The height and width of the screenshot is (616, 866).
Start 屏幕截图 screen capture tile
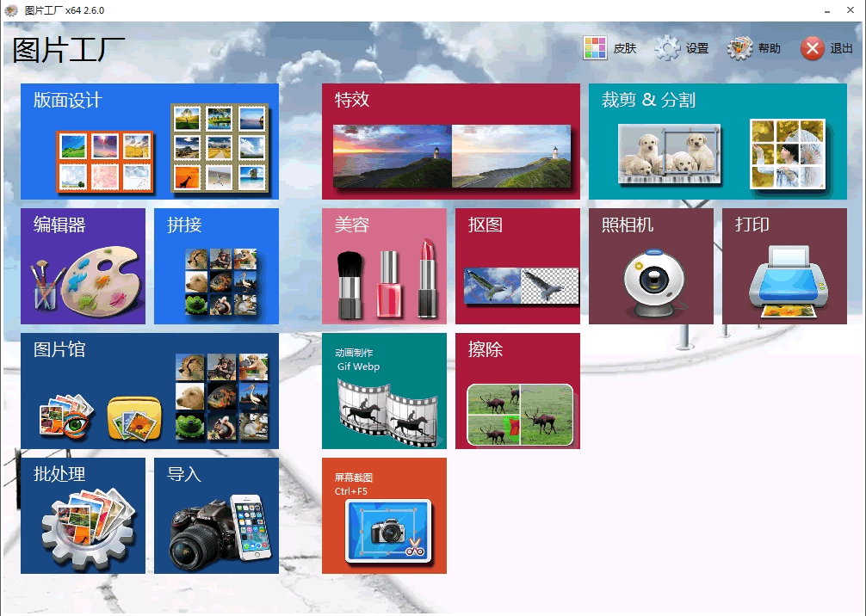coord(384,515)
